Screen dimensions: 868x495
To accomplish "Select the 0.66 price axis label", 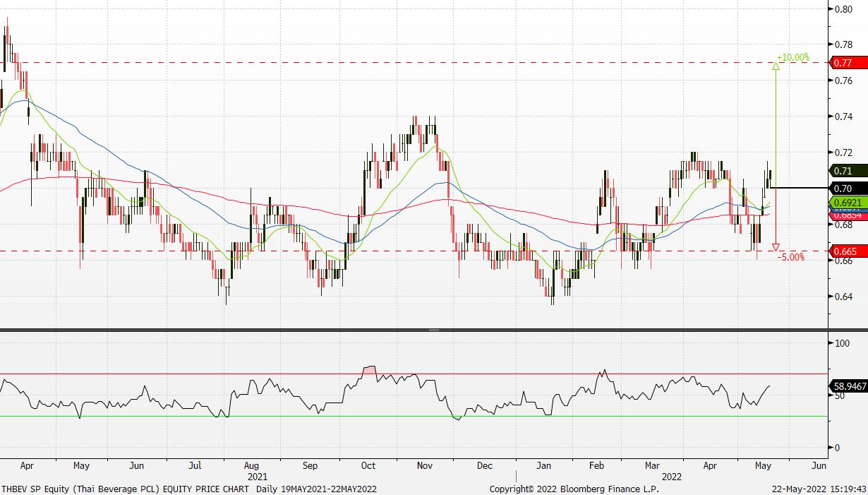I will point(844,261).
